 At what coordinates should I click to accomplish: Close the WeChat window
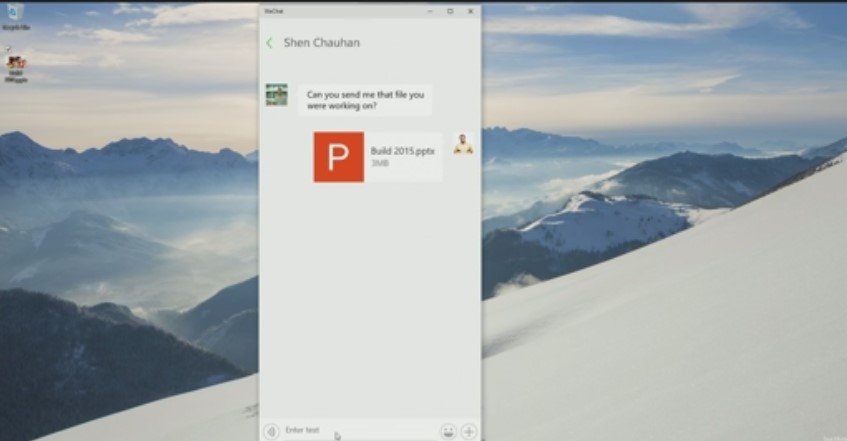(x=469, y=11)
